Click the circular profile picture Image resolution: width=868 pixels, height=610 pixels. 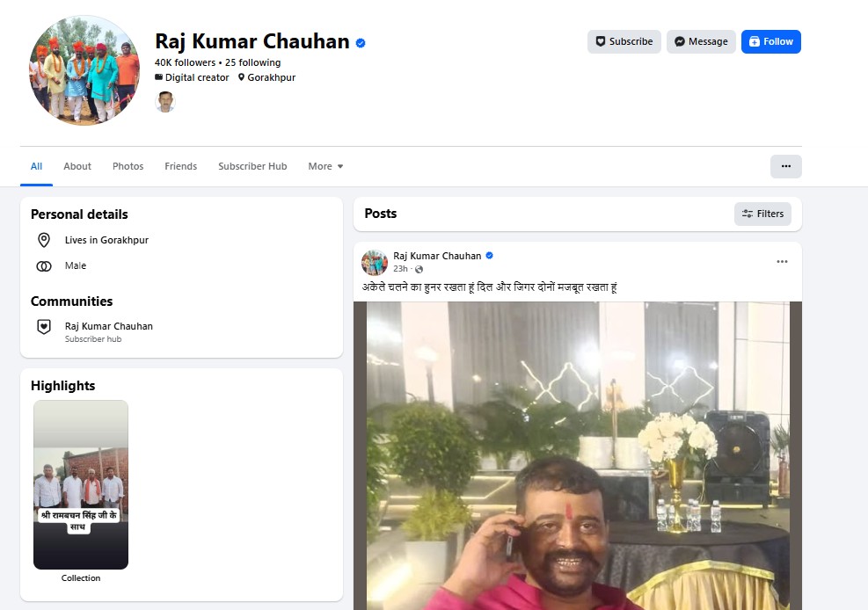84,70
